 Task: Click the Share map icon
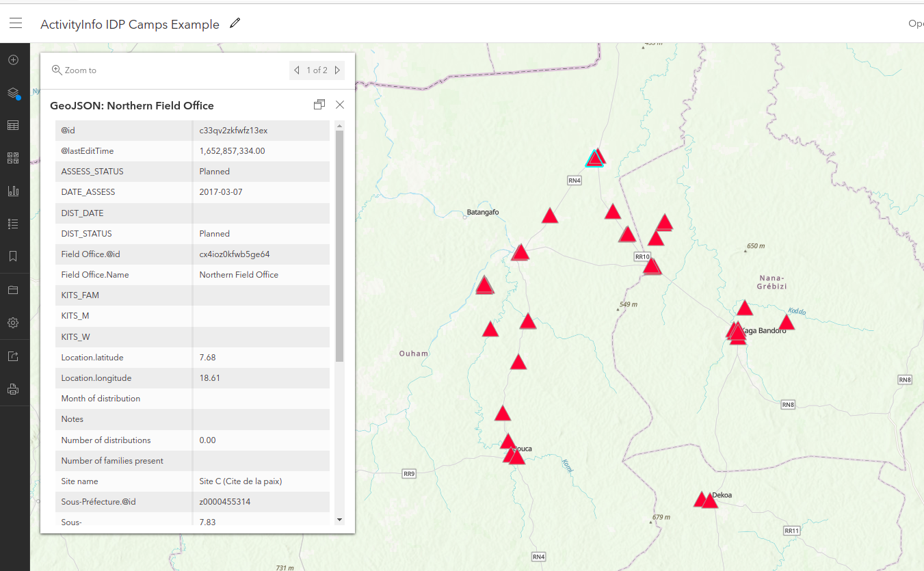[x=13, y=356]
